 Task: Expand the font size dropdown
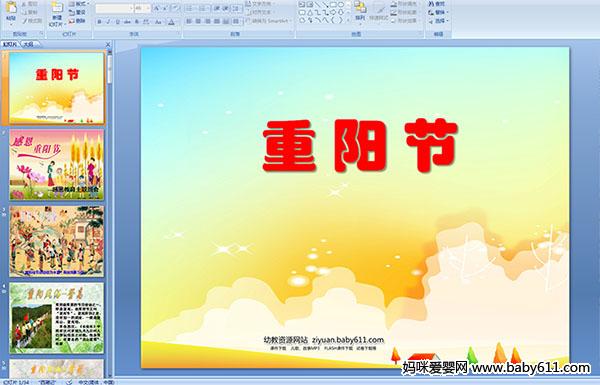148,8
